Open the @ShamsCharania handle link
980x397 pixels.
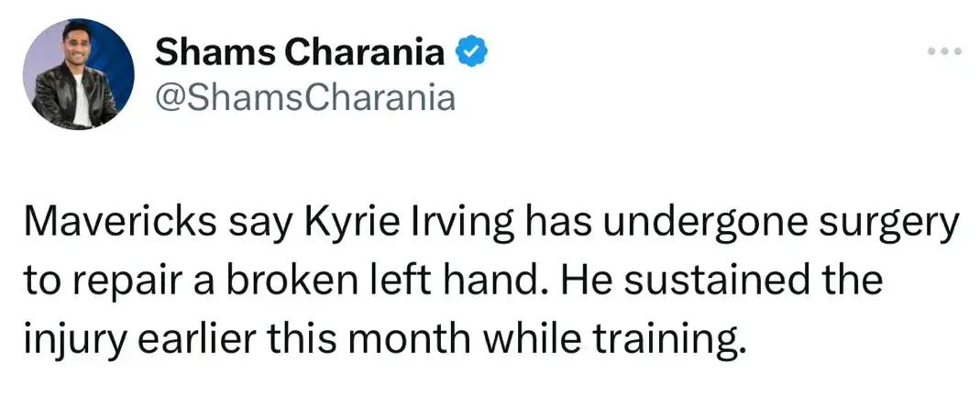(x=305, y=94)
